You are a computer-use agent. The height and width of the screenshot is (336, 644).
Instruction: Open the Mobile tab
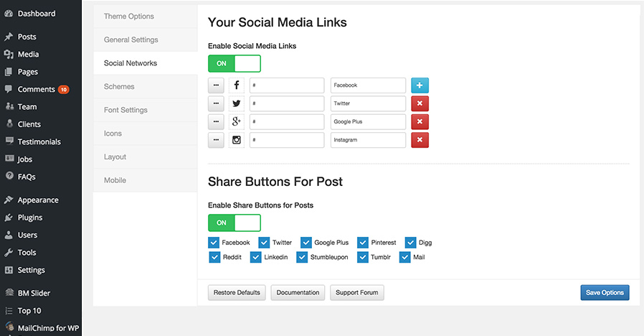146,180
